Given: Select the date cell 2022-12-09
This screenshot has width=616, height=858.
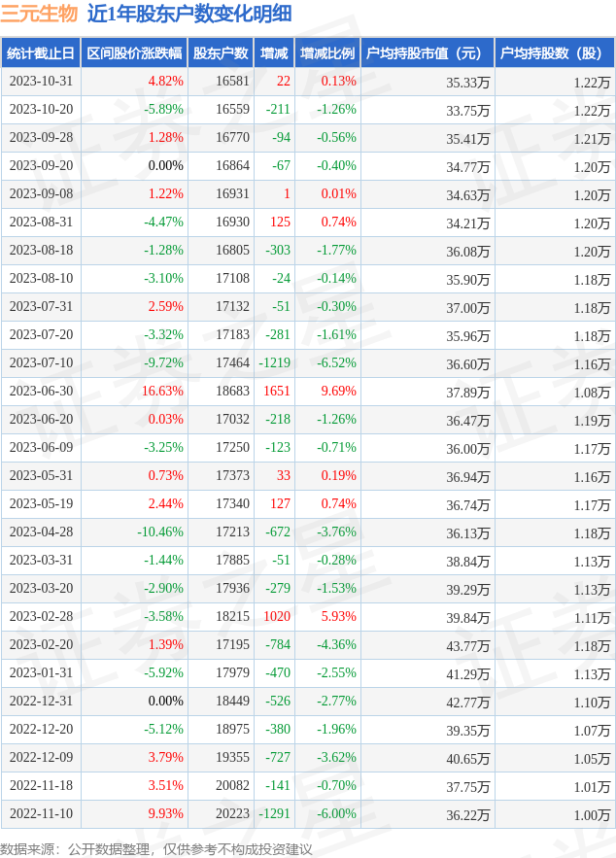Looking at the screenshot, I should pos(41,757).
